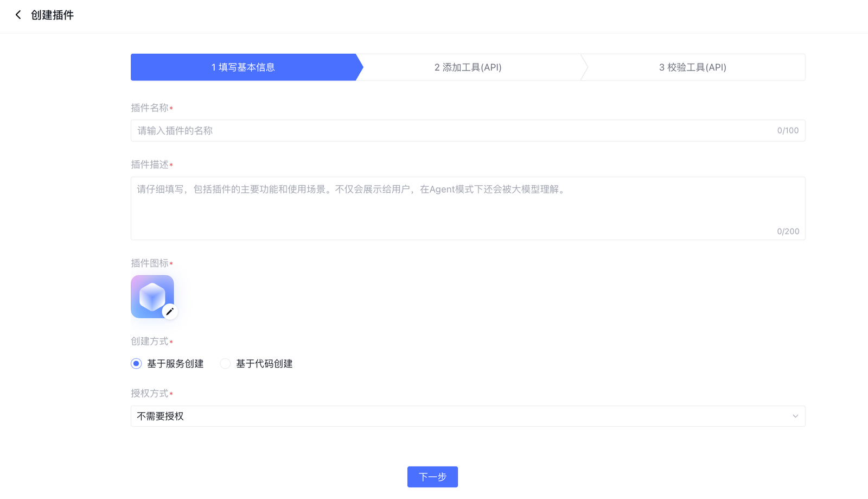Screen dimensions: 868x499
Task: Click the 授权方式 field label
Action: pos(150,394)
